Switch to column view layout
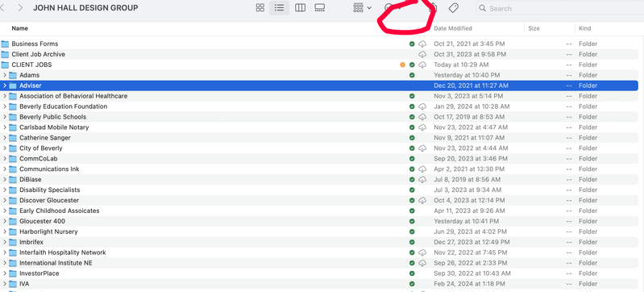644x292 pixels. [x=300, y=8]
